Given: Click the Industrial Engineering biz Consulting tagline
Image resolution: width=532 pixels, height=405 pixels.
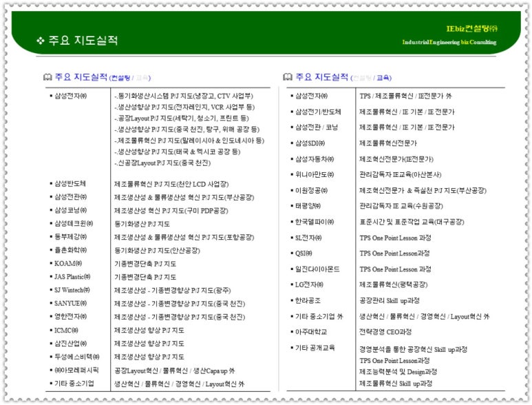Looking at the screenshot, I should pyautogui.click(x=449, y=42).
